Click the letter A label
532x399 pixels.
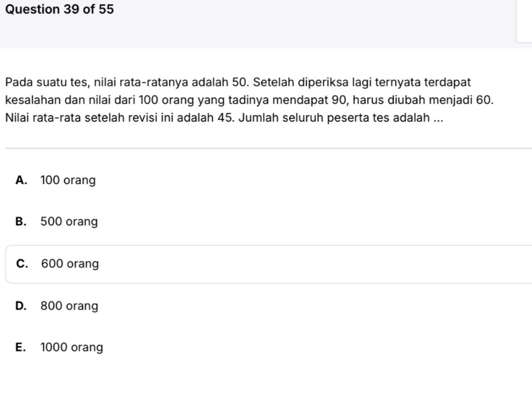point(20,180)
